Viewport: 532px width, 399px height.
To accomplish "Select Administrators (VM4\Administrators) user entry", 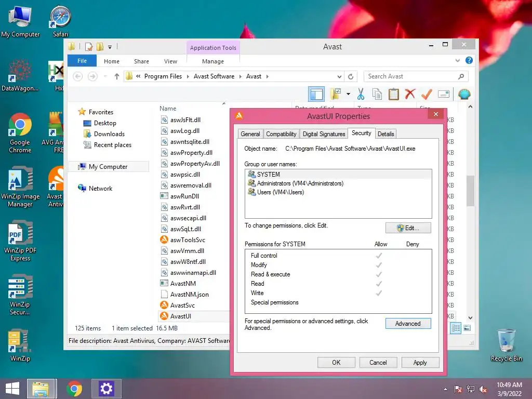I will [x=338, y=183].
